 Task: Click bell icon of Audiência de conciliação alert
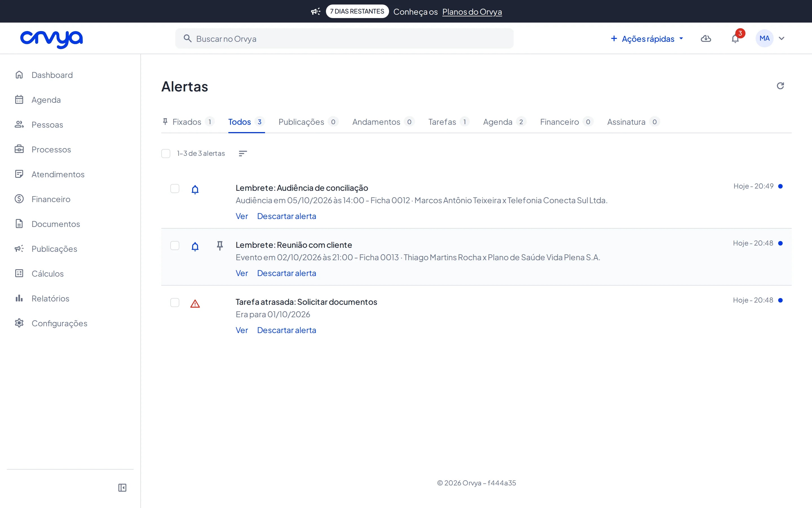click(195, 189)
